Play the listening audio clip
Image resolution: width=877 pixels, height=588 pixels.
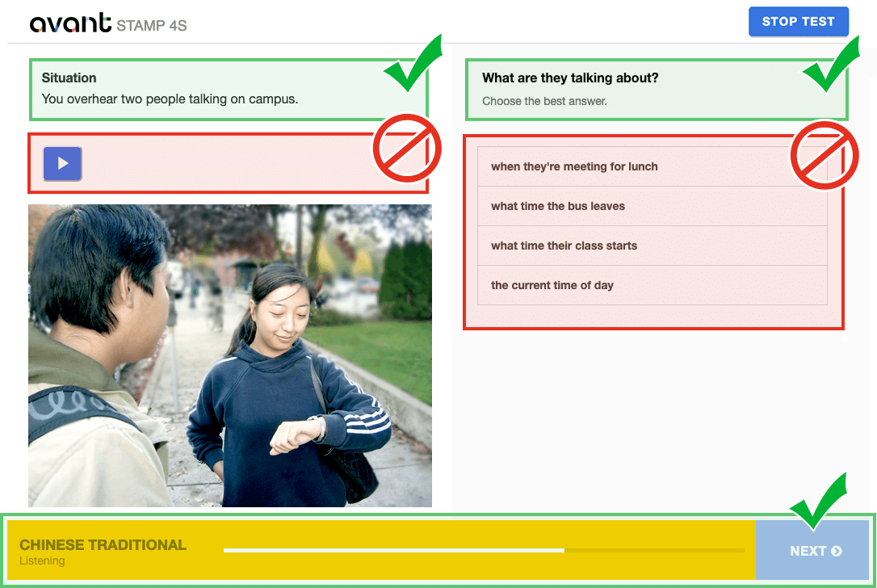pos(63,163)
